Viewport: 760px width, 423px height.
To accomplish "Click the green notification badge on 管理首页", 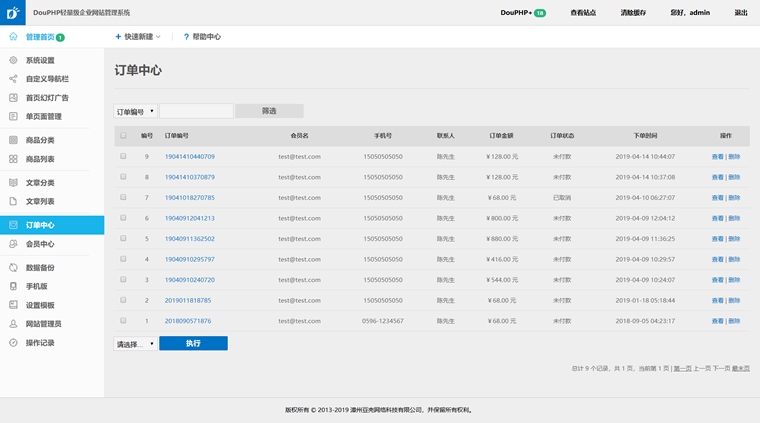I will pyautogui.click(x=60, y=37).
